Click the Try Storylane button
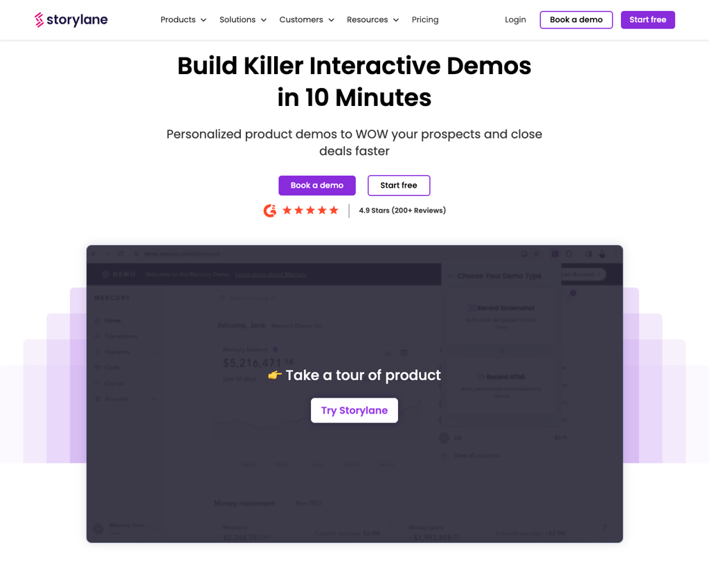Screen dimensions: 709x588 (x=354, y=411)
